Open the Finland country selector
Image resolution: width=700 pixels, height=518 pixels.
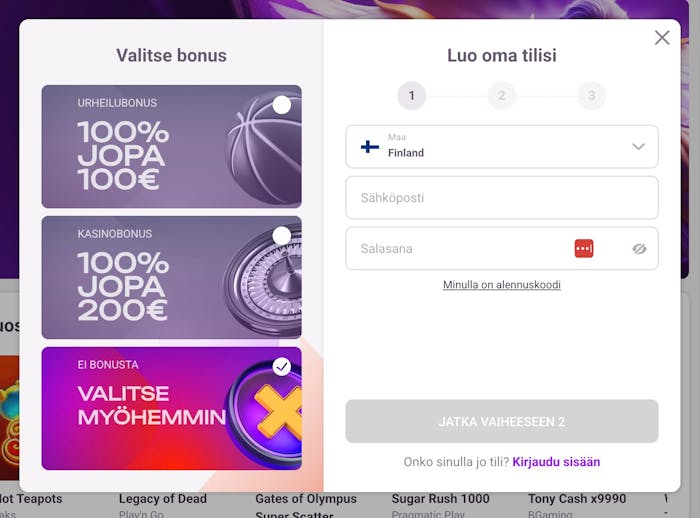pyautogui.click(x=502, y=146)
